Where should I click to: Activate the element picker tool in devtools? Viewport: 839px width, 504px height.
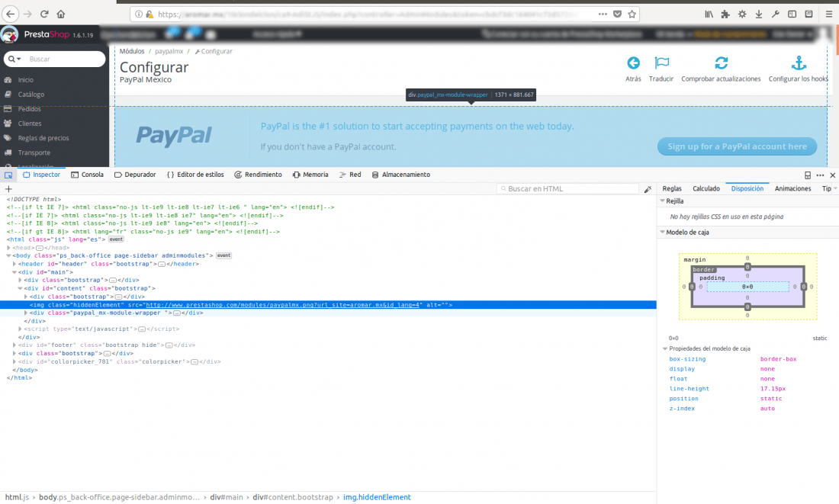(8, 175)
